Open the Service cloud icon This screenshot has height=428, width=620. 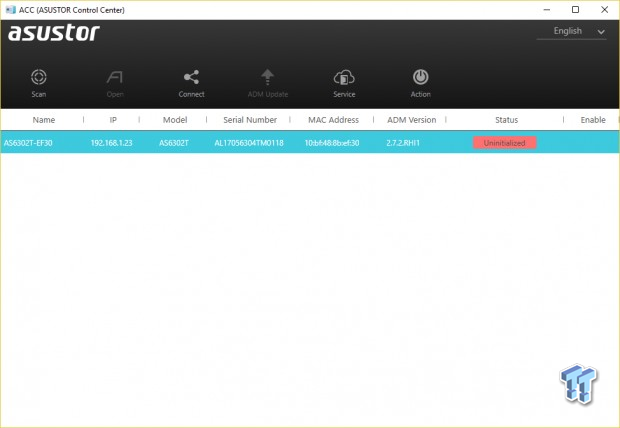tap(344, 77)
